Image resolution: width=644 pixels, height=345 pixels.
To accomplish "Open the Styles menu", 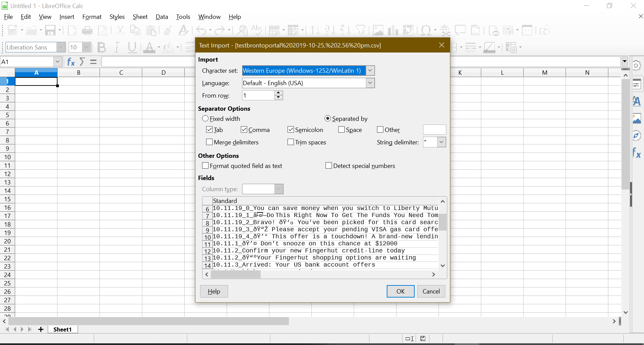I will [117, 17].
